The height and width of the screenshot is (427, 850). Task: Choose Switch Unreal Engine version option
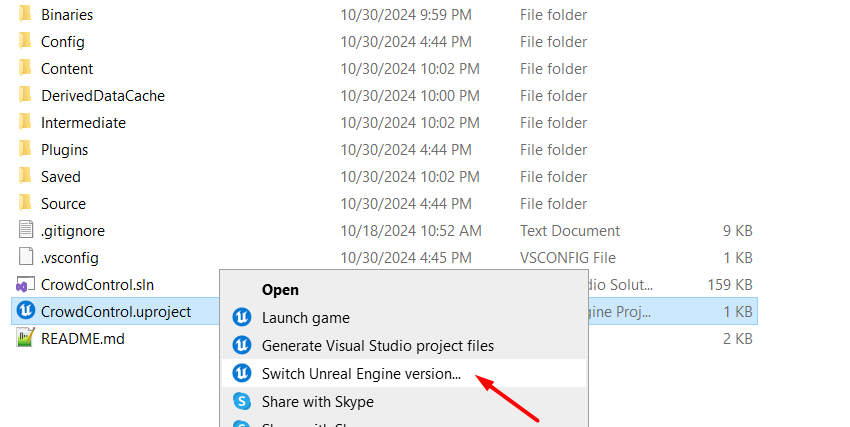coord(361,374)
